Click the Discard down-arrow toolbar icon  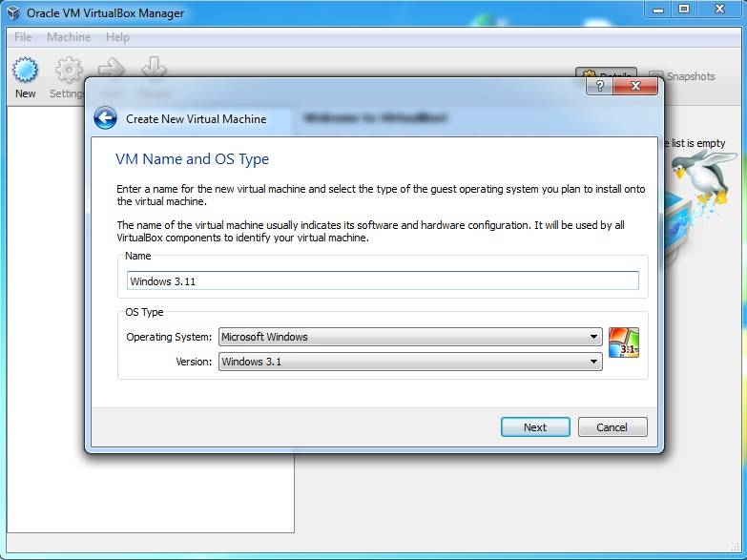pos(154,69)
